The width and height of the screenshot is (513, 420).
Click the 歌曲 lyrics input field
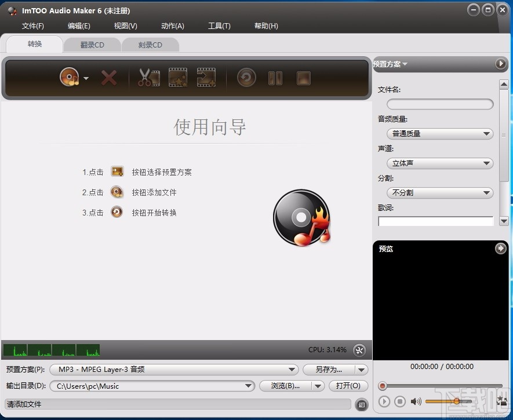point(435,221)
